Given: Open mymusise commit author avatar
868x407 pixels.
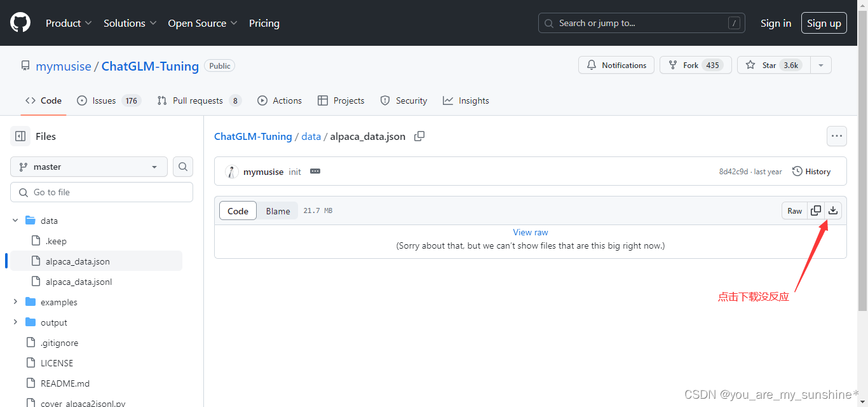Looking at the screenshot, I should [232, 172].
